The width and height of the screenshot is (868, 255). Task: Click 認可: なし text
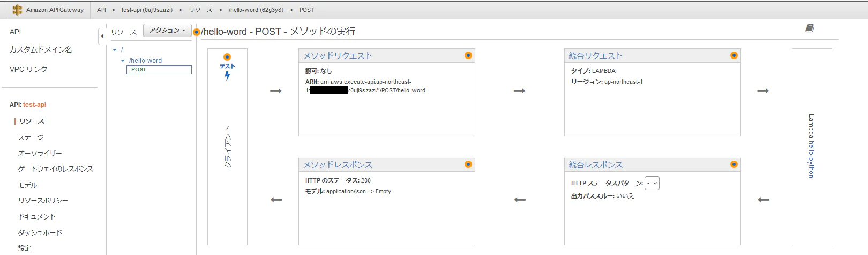pyautogui.click(x=319, y=71)
